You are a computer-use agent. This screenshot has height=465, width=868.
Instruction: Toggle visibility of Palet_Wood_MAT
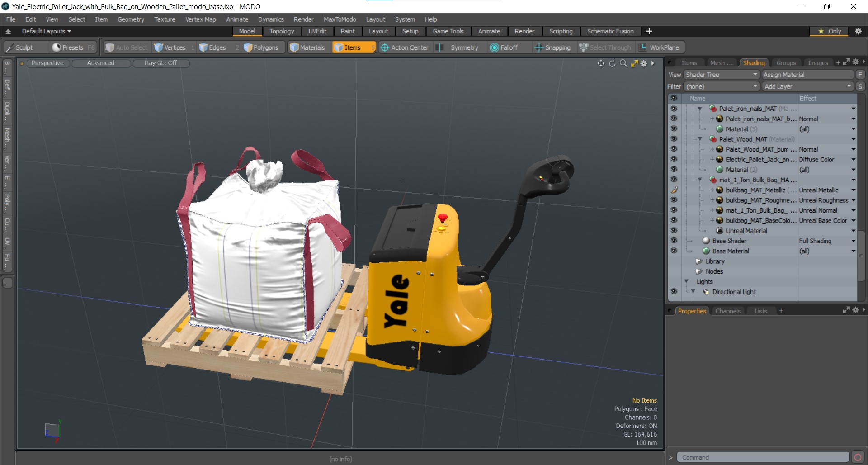674,139
